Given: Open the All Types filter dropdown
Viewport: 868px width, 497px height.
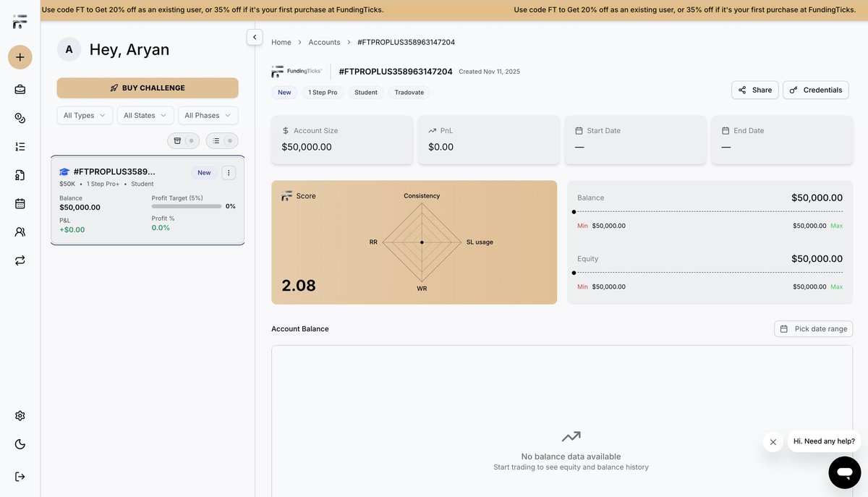Looking at the screenshot, I should click(85, 115).
